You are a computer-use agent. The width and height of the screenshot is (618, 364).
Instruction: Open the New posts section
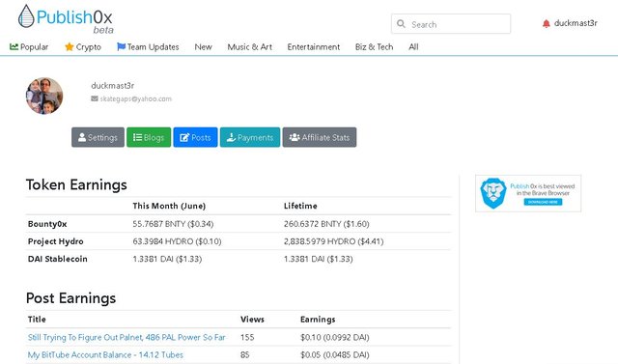[x=203, y=47]
